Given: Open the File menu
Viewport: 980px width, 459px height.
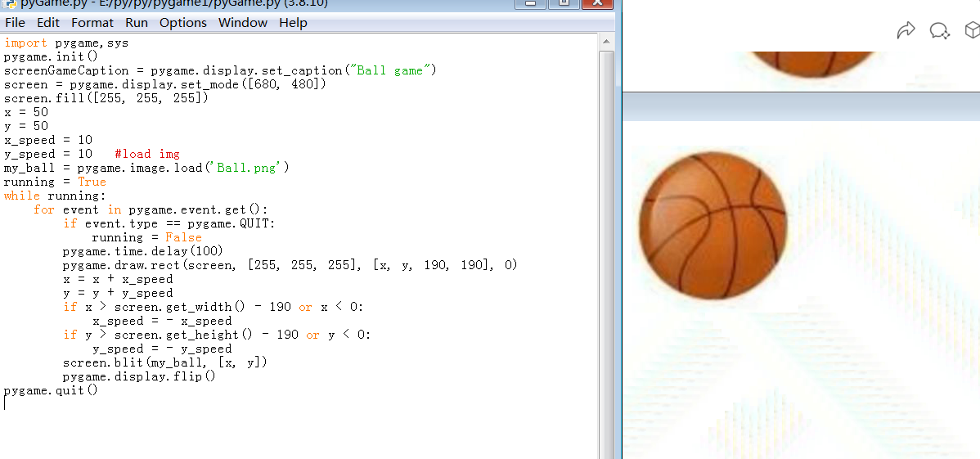Looking at the screenshot, I should click(15, 23).
